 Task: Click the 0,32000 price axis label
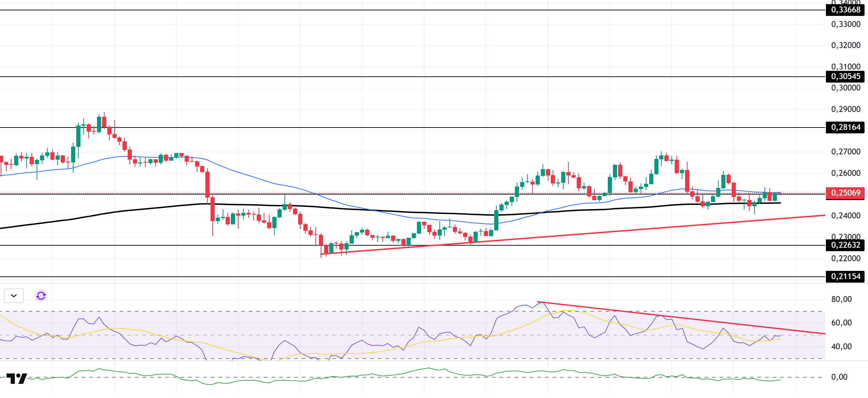coord(846,45)
